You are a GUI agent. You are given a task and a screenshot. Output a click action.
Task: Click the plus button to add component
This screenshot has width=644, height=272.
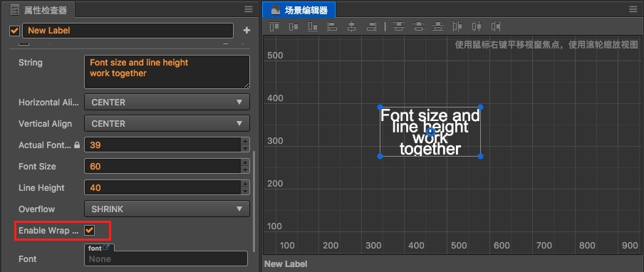(246, 31)
